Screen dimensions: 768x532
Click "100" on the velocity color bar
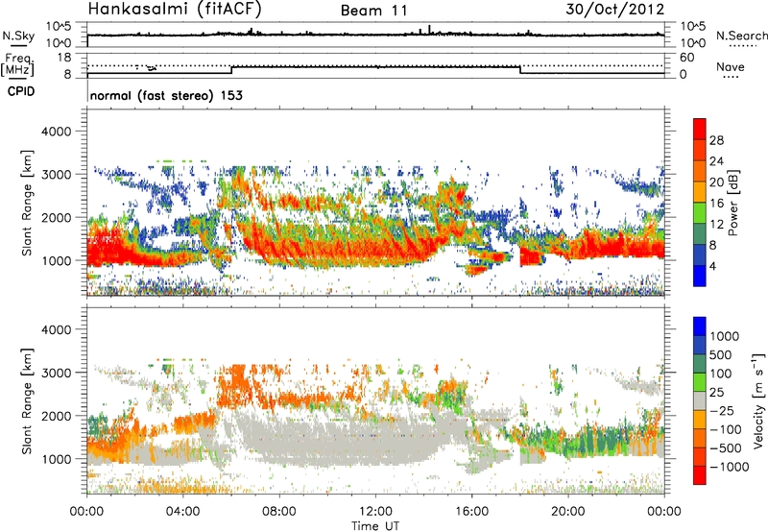720,374
